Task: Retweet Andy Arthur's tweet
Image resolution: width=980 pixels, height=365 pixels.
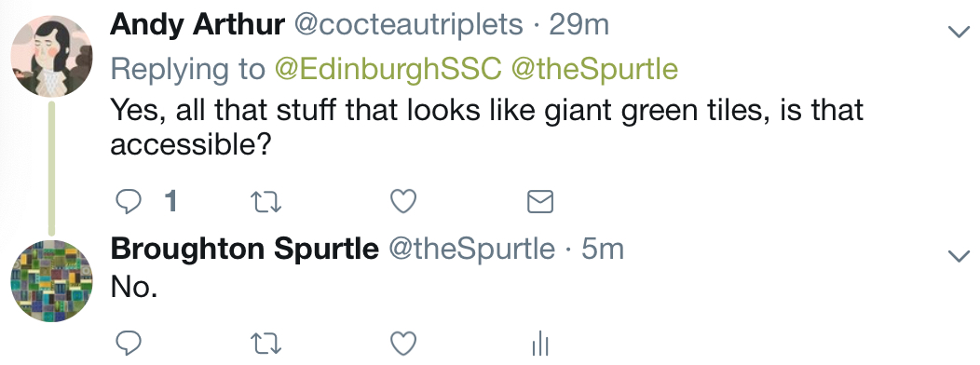Action: click(265, 202)
